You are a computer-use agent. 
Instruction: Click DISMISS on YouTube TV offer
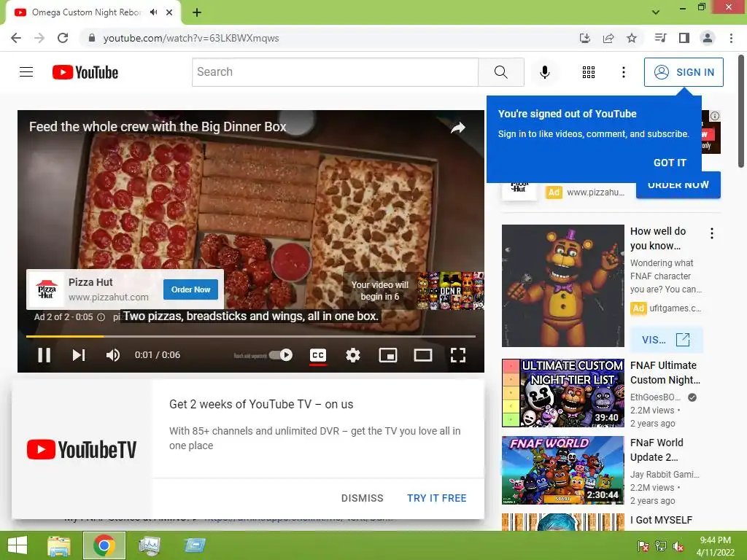click(362, 498)
